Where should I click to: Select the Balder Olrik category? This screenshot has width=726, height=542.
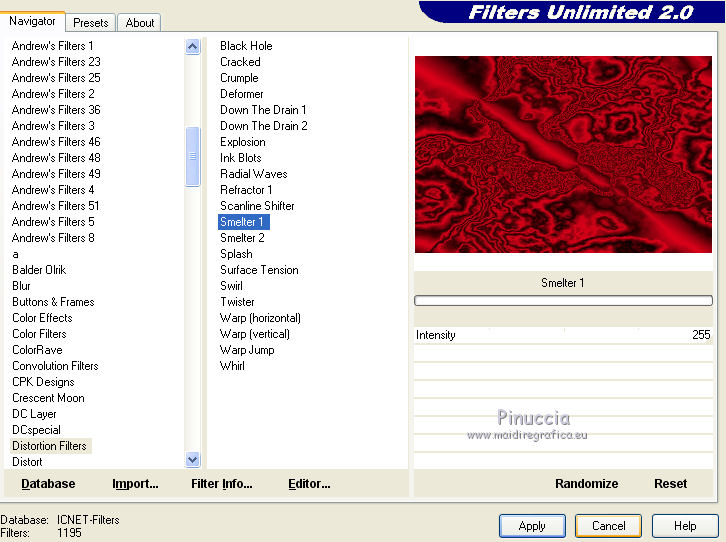[39, 270]
